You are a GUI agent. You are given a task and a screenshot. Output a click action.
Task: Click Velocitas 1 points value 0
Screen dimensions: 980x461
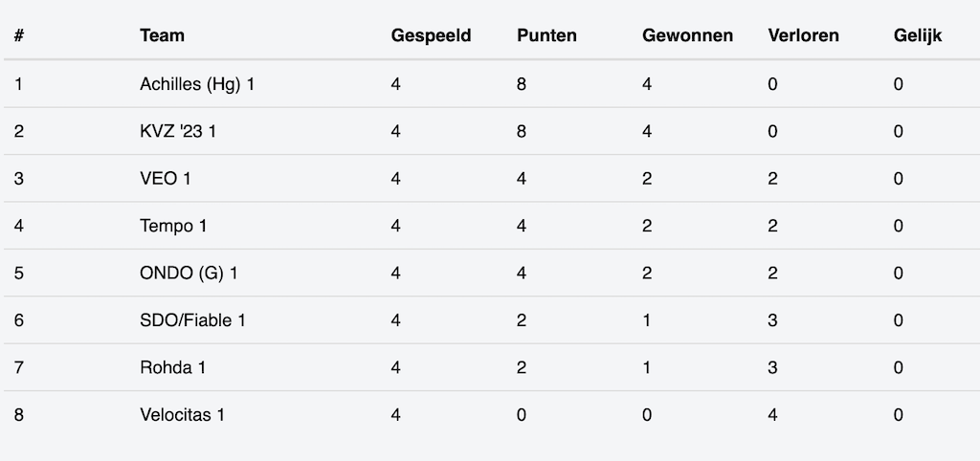click(x=522, y=415)
